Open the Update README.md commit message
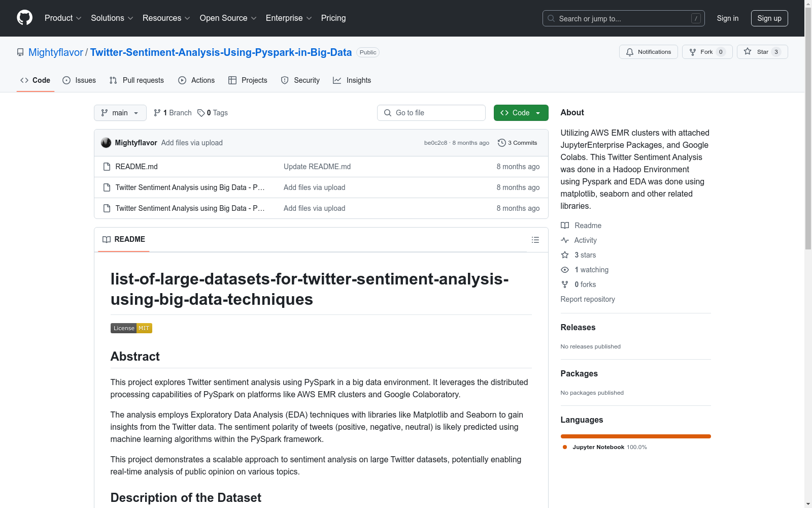The width and height of the screenshot is (812, 508). pyautogui.click(x=317, y=167)
